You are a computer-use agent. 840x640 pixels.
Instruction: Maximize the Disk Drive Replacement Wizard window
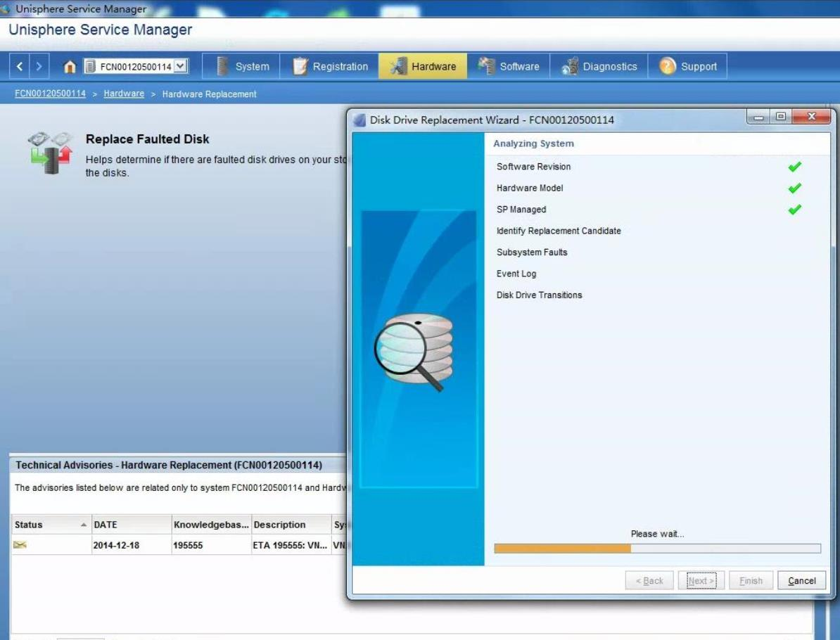[x=781, y=117]
